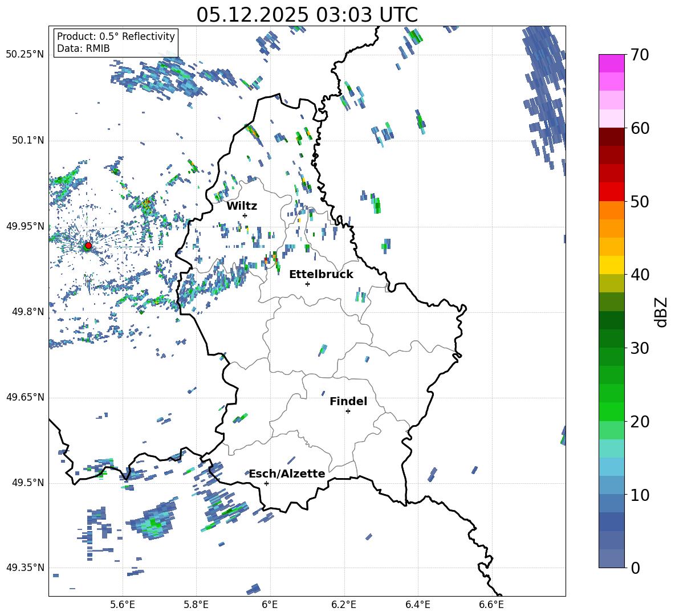This screenshot has width=675, height=616.
Task: Click the Data: RMIB text line
Action: [83, 48]
